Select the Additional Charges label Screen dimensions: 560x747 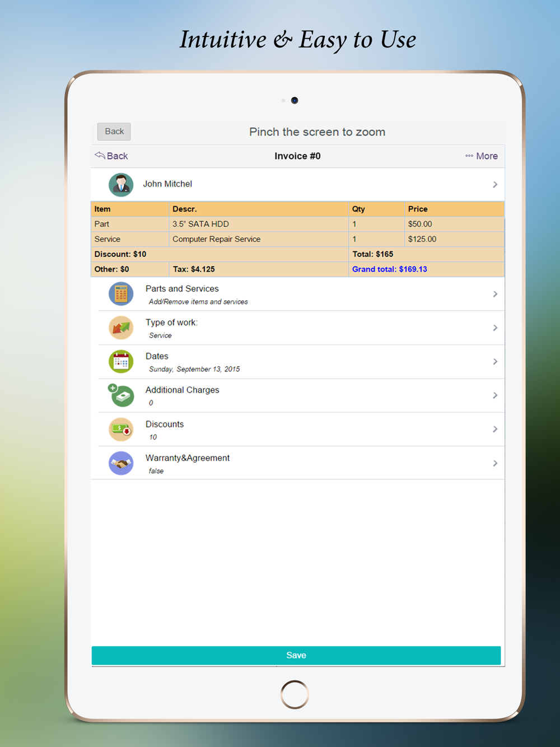coord(182,390)
